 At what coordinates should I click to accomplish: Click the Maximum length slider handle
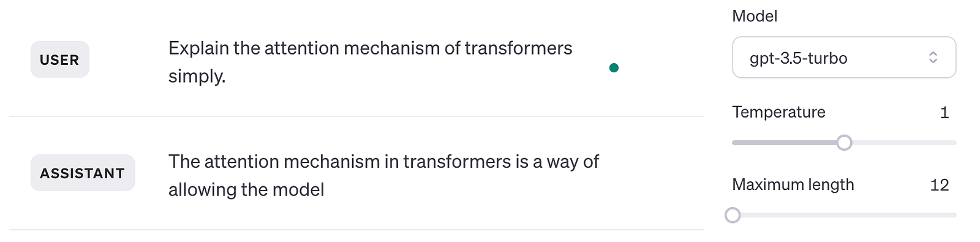(x=733, y=215)
